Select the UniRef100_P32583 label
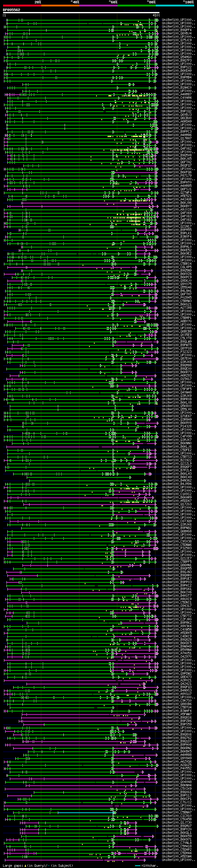197x868 pixels. (x=177, y=548)
